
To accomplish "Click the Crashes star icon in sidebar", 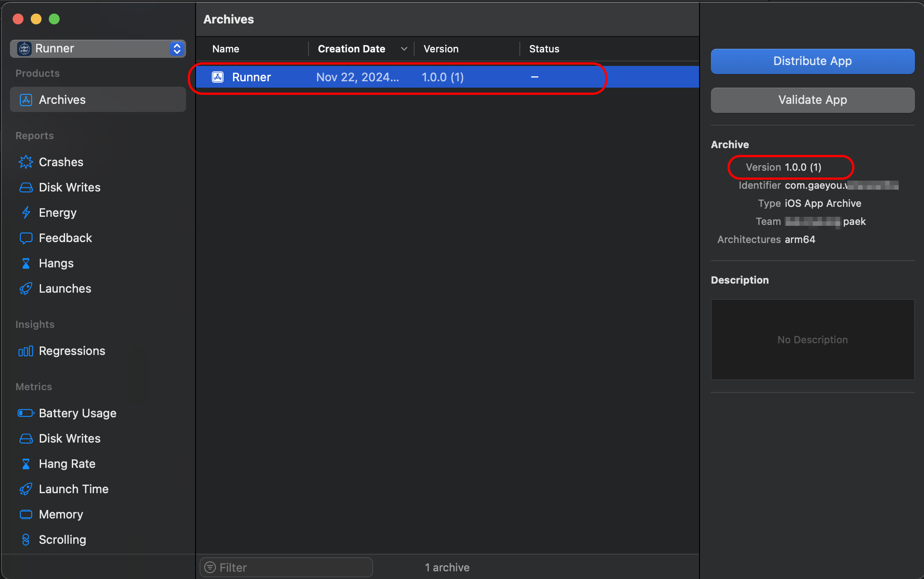I will (x=26, y=162).
